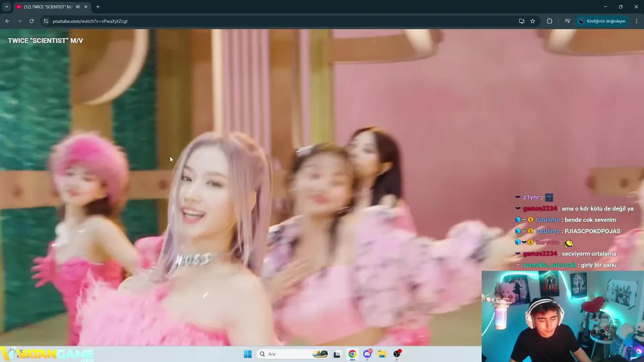Click the z1ynr username in chat
The width and height of the screenshot is (644, 362).
pyautogui.click(x=531, y=198)
